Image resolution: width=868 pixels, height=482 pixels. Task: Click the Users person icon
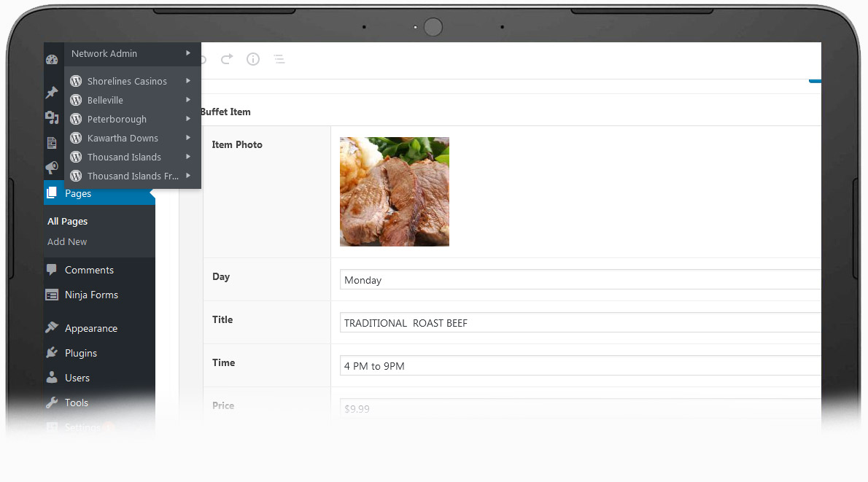pos(52,378)
